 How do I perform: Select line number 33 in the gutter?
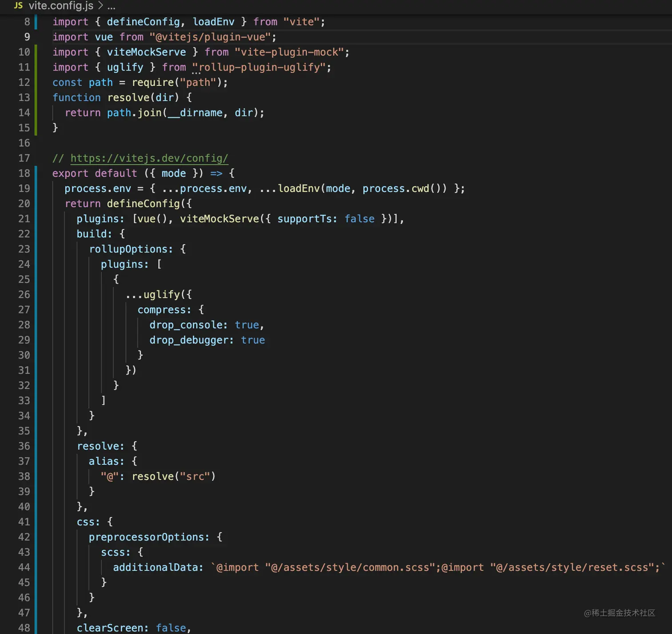click(24, 401)
